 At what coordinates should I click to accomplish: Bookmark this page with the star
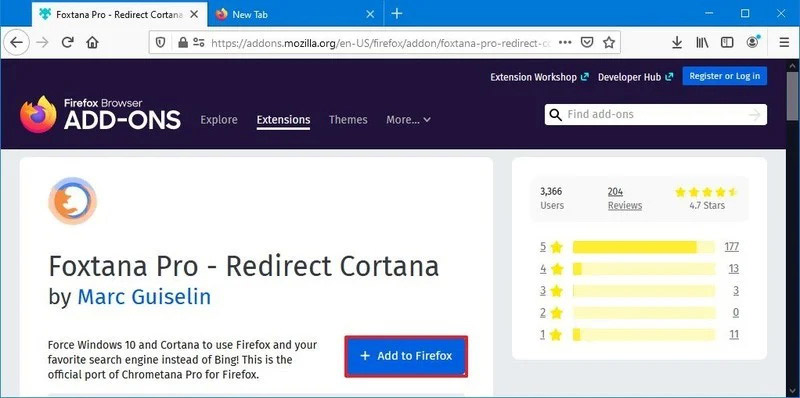(609, 42)
